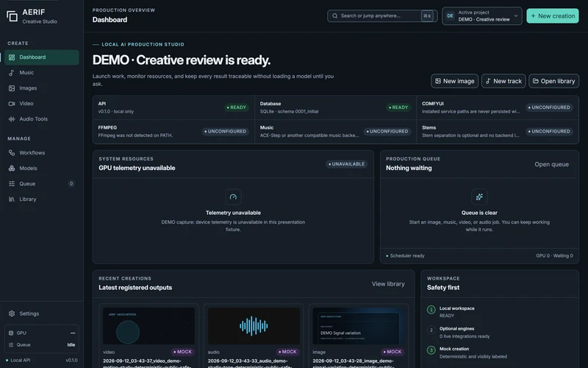Open the Images section
The width and height of the screenshot is (588, 368).
[x=42, y=88]
